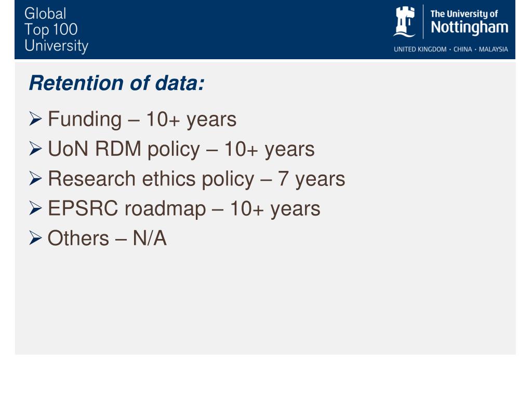
Task: Click the arrow bullet beside Funding
Action: tap(35, 119)
